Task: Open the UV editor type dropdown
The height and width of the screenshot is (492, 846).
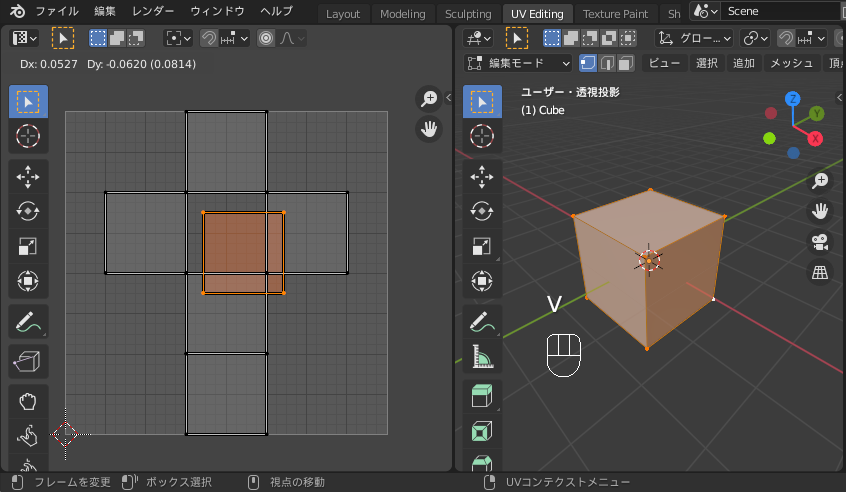Action: click(x=24, y=38)
